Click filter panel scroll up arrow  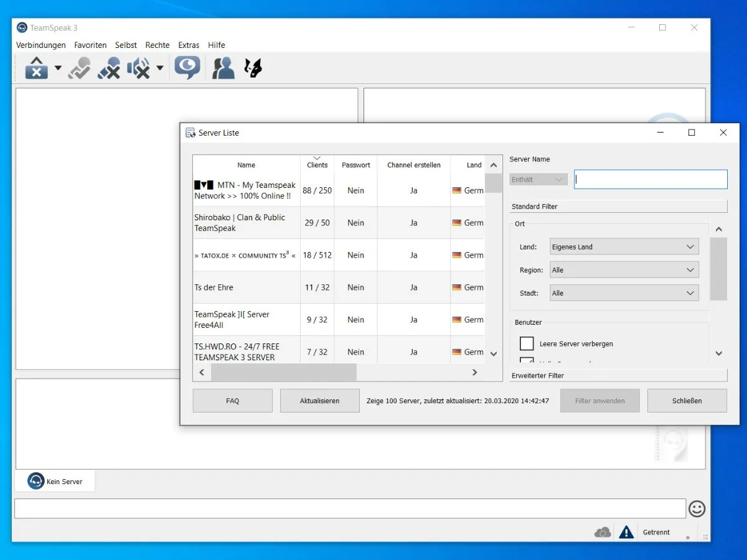tap(719, 230)
